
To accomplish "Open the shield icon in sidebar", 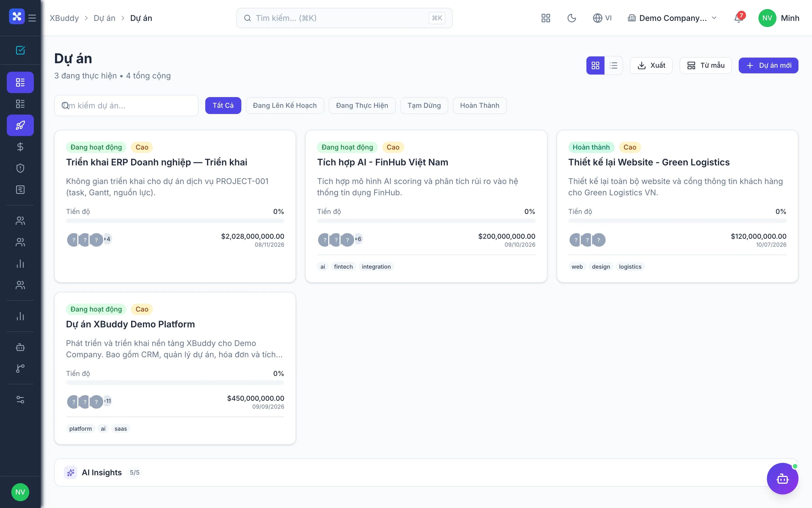I will pyautogui.click(x=20, y=168).
